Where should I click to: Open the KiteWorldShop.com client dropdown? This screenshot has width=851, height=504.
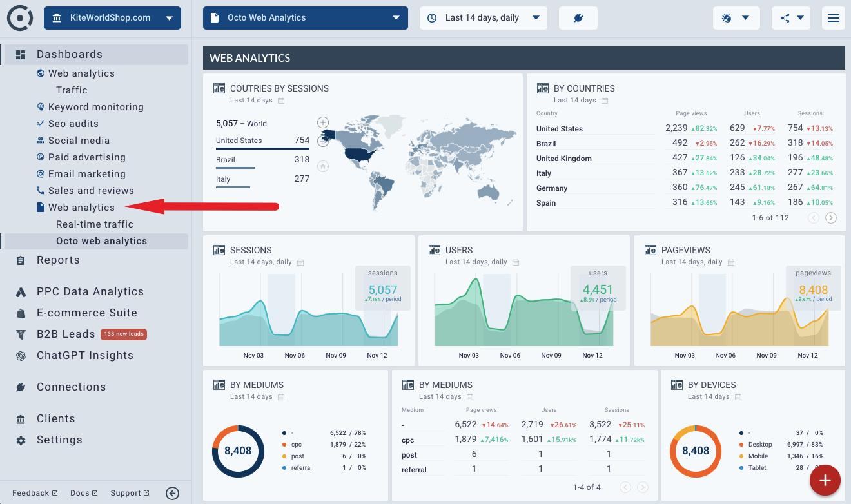pos(112,18)
